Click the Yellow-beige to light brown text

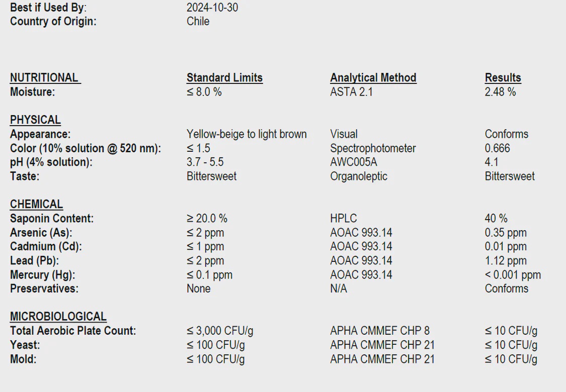point(247,134)
